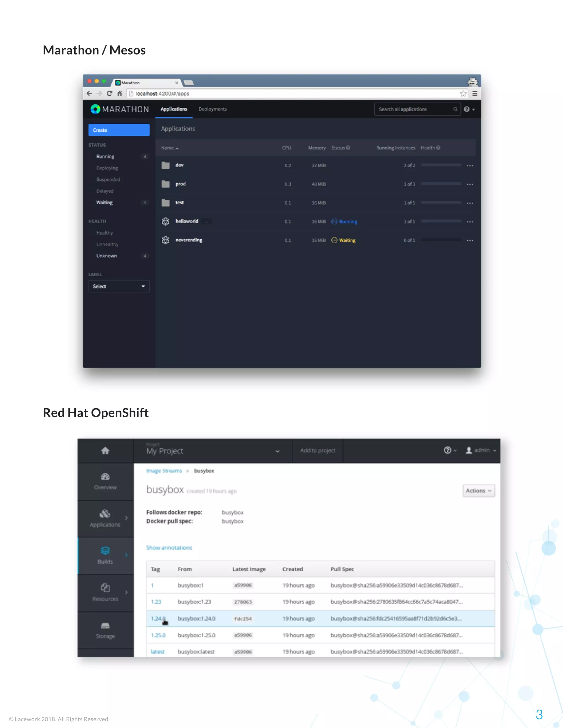The width and height of the screenshot is (563, 728).
Task: Toggle the Running status filter checkbox
Action: tap(91, 156)
